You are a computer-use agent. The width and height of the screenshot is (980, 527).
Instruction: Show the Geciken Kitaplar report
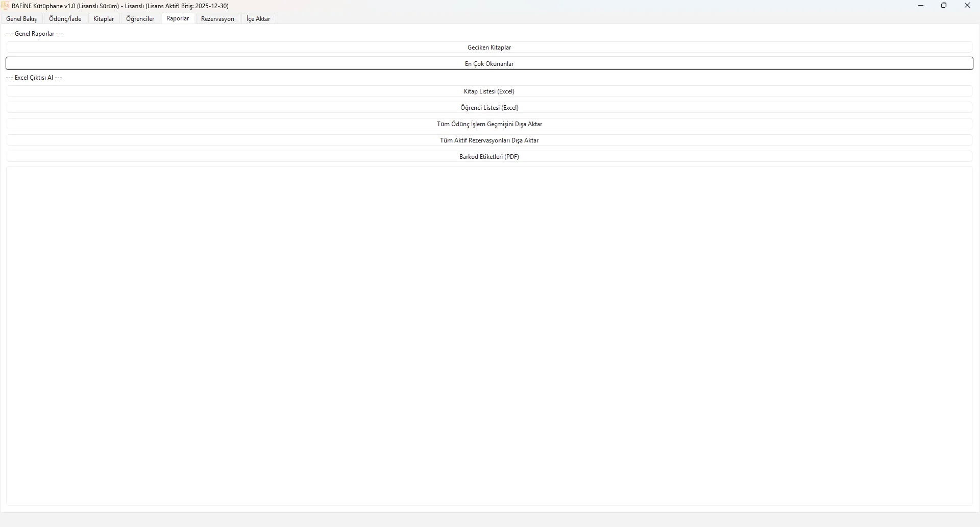tap(489, 47)
